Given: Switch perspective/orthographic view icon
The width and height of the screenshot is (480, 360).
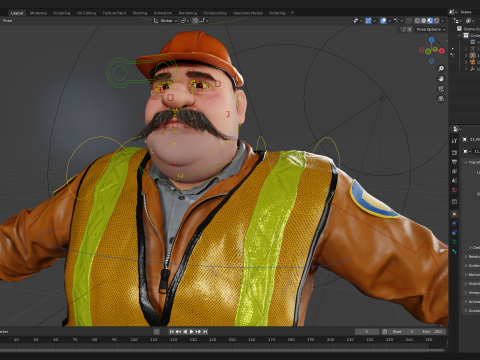Looking at the screenshot, I should pyautogui.click(x=441, y=99).
